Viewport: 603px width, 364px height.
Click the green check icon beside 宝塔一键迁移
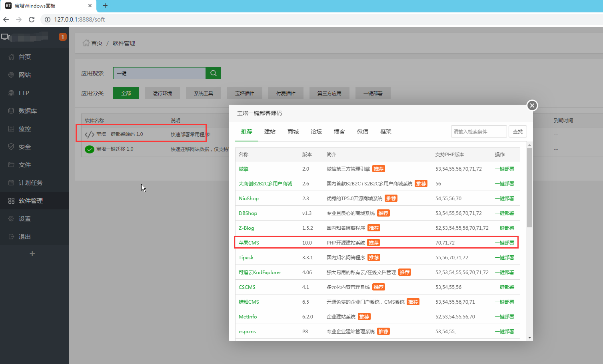[x=90, y=149]
